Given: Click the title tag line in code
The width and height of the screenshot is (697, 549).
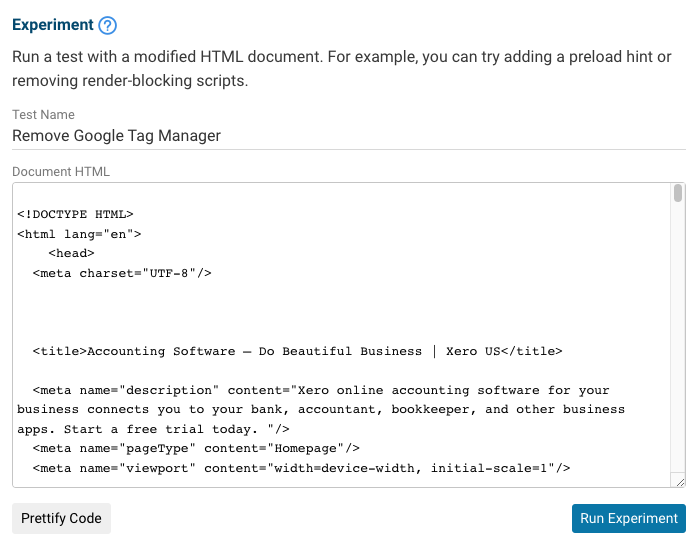Looking at the screenshot, I should 297,351.
